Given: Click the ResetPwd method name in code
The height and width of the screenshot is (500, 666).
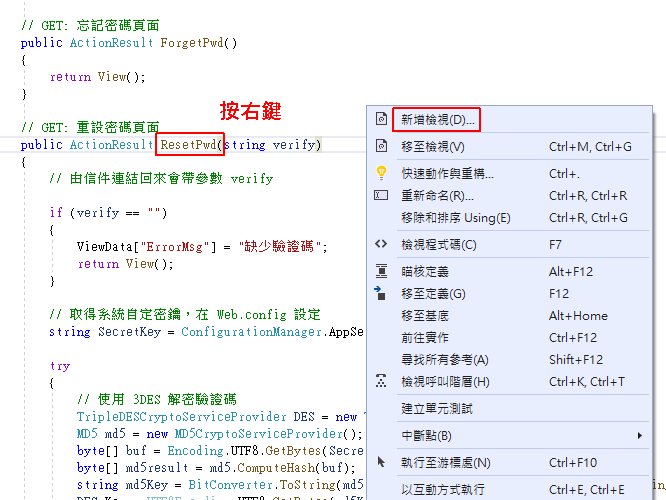Looking at the screenshot, I should point(189,145).
